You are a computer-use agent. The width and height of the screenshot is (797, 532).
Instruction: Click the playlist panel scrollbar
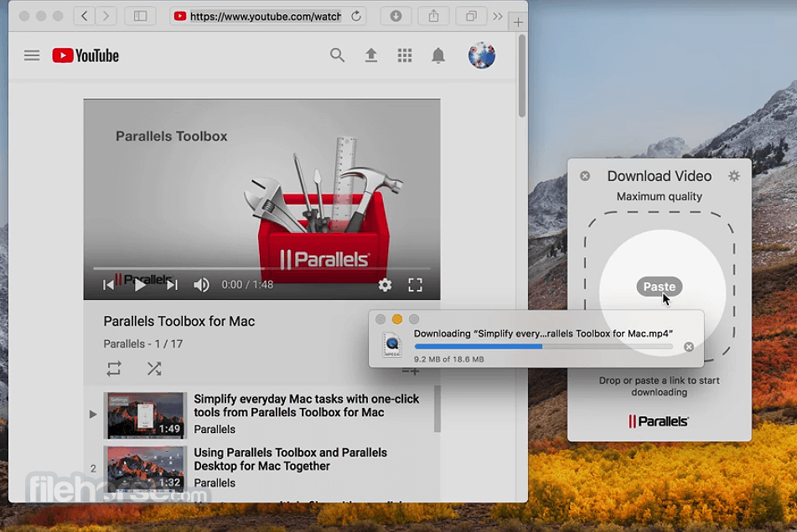[437, 409]
